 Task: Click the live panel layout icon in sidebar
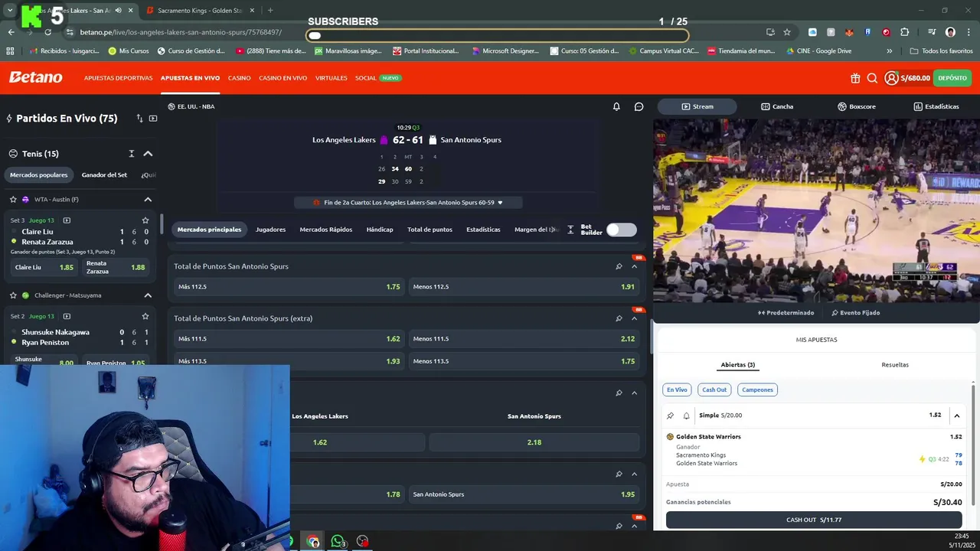[x=153, y=119]
